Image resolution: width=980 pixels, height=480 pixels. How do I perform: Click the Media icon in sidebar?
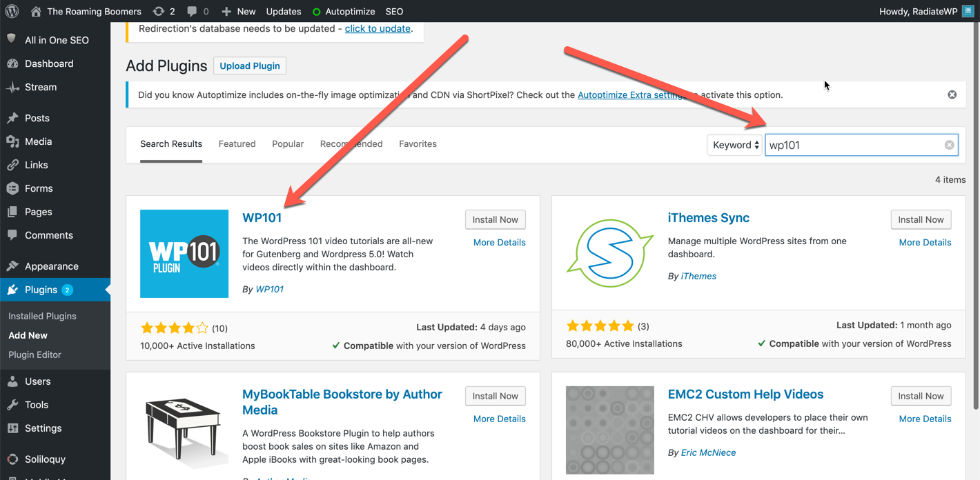click(12, 141)
